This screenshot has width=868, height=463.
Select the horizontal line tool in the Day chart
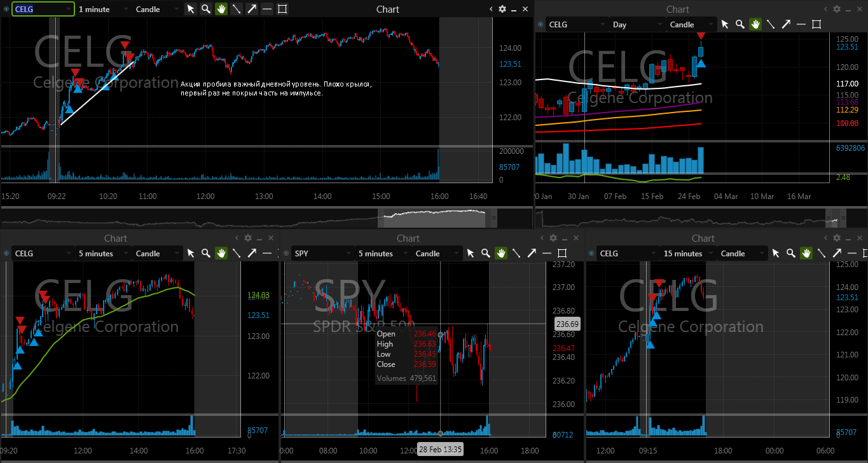(801, 24)
